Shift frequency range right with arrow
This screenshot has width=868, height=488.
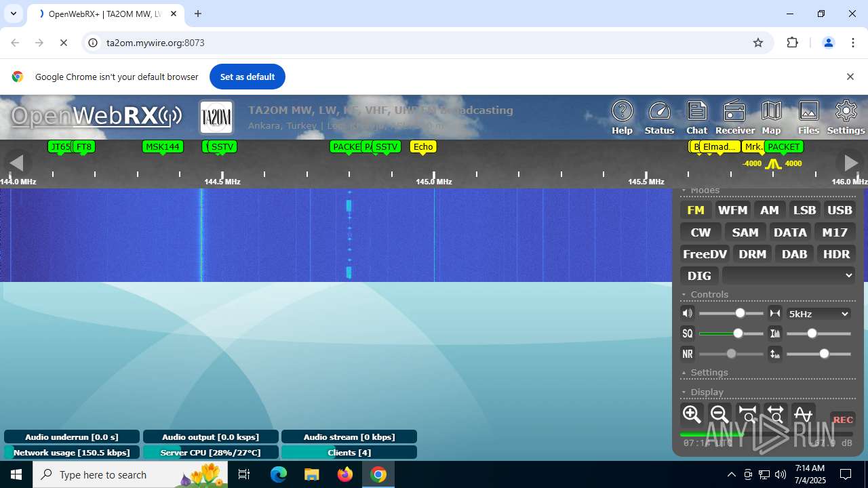850,163
